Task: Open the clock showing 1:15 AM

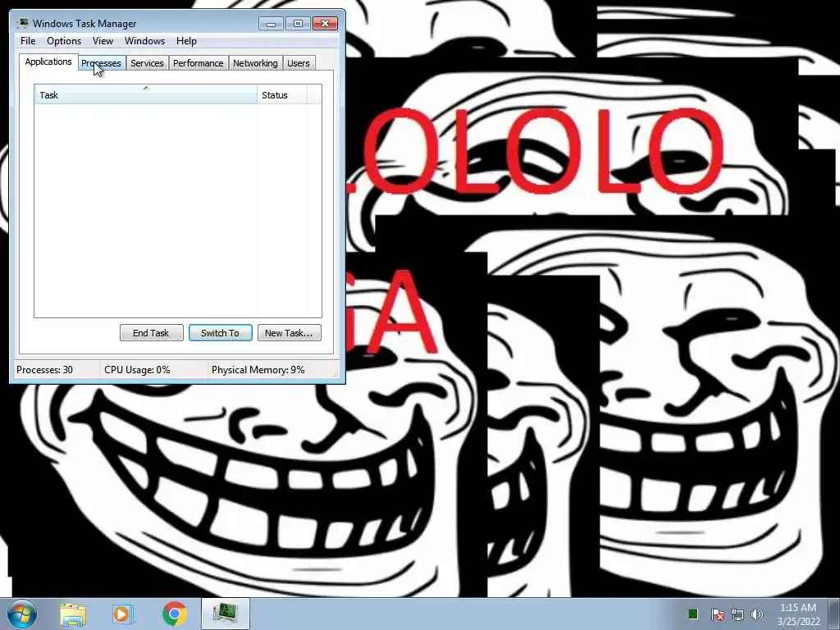Action: click(798, 614)
